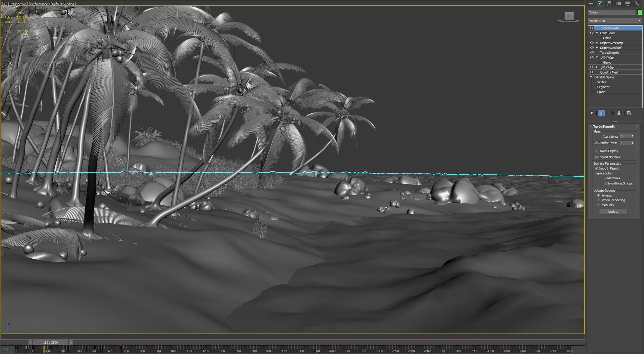The height and width of the screenshot is (354, 644).
Task: Click the Update button
Action: click(613, 212)
